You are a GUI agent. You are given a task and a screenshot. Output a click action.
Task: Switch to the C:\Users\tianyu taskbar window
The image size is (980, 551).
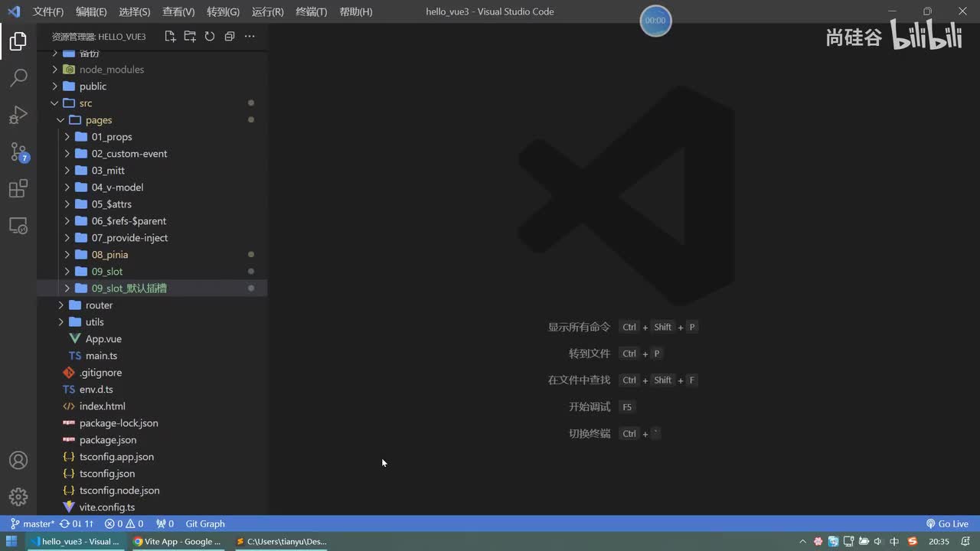click(282, 541)
